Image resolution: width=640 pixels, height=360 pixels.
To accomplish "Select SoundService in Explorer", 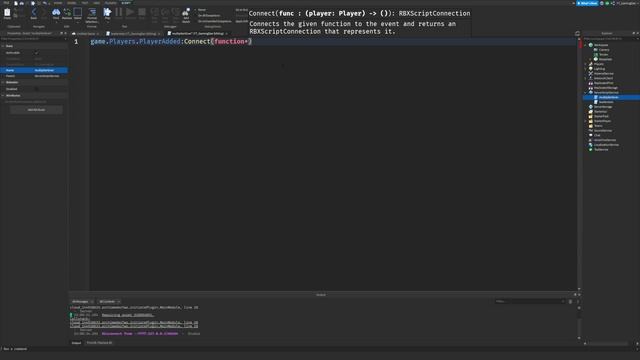I will [x=603, y=131].
